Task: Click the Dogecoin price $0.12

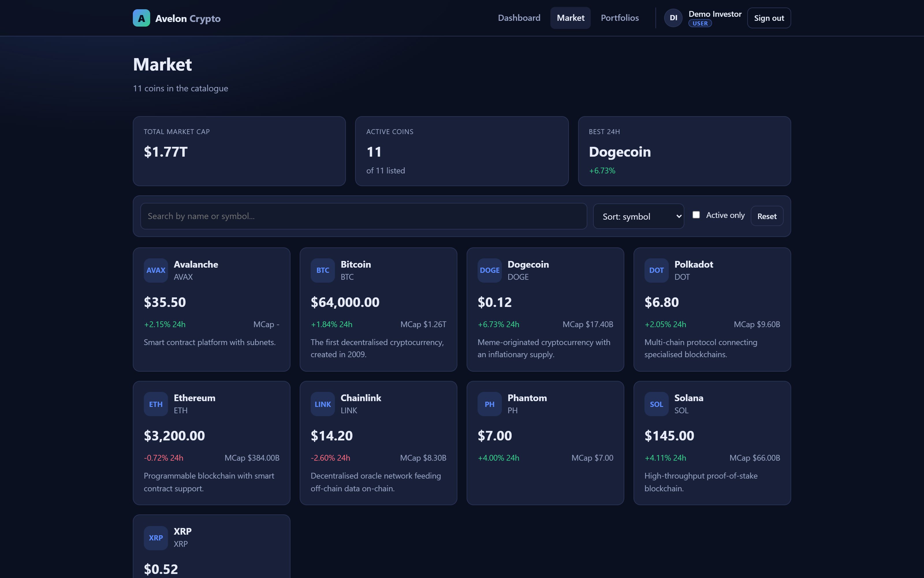Action: tap(494, 302)
